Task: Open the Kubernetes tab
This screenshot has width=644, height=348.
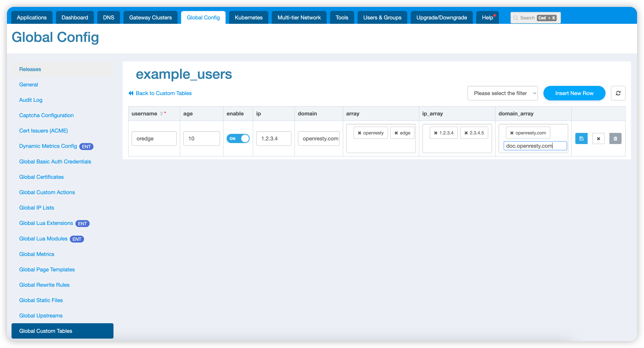Action: tap(249, 17)
